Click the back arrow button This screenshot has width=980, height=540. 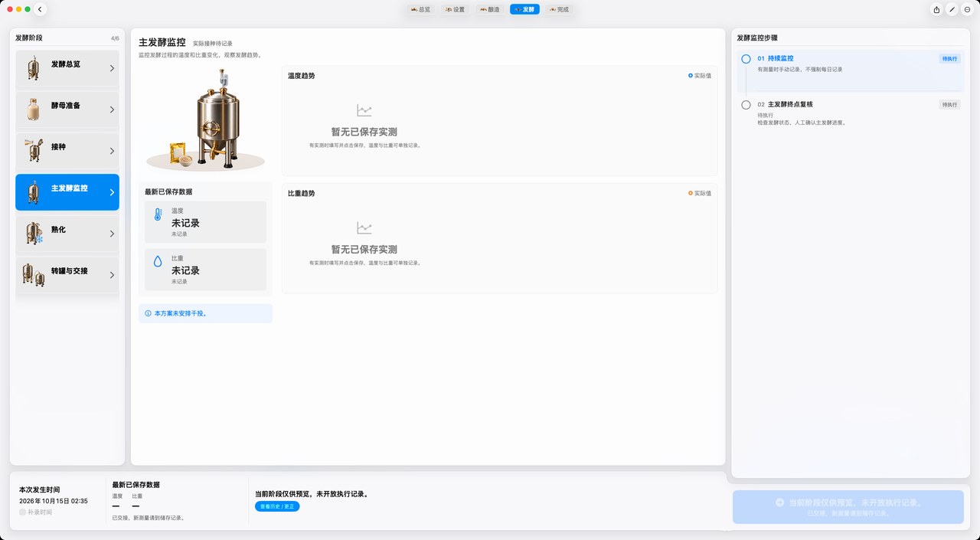click(x=41, y=9)
